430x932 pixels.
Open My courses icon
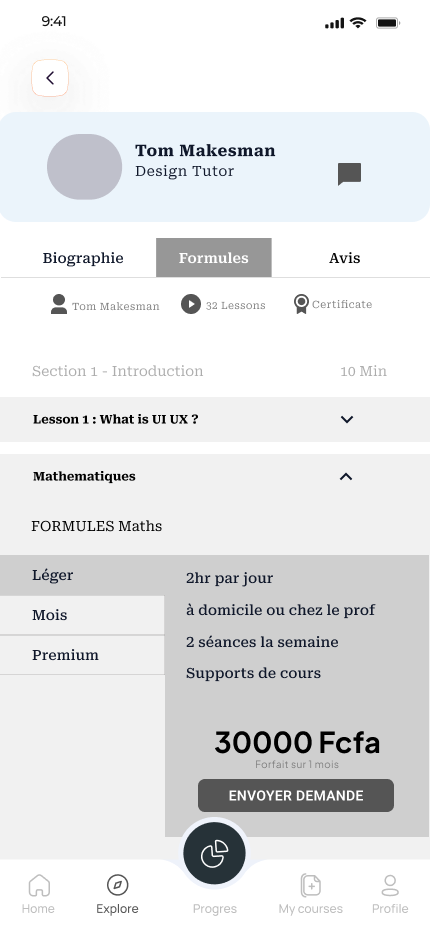pyautogui.click(x=310, y=885)
